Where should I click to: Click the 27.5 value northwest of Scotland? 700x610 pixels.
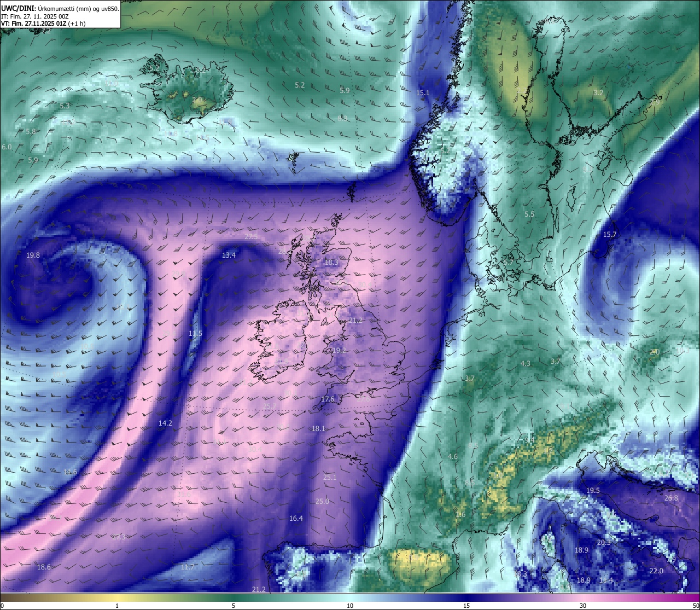pos(251,237)
